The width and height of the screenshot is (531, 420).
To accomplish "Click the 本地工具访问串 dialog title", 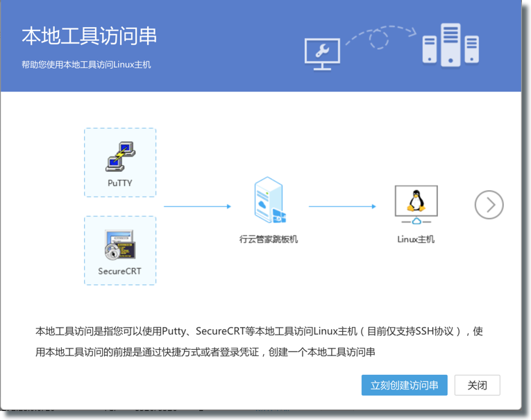I will pos(89,36).
